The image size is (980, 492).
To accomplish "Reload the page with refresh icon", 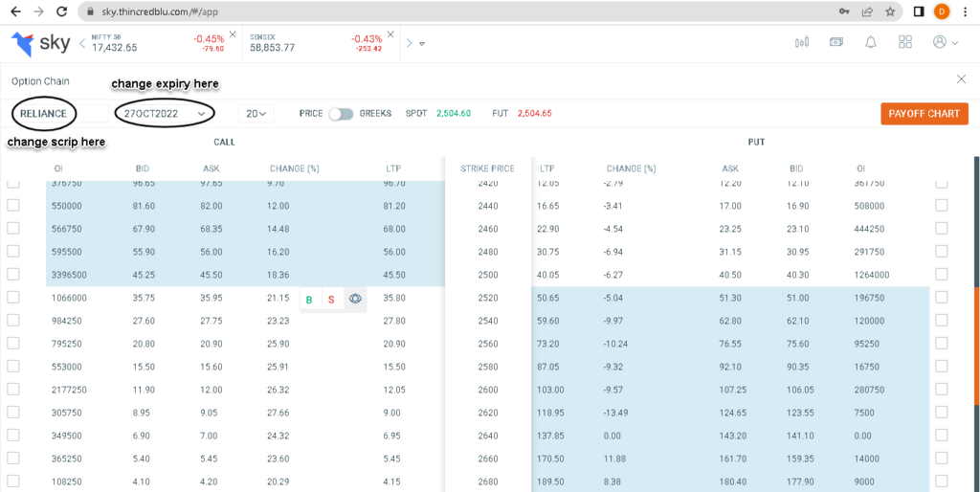I will [61, 11].
